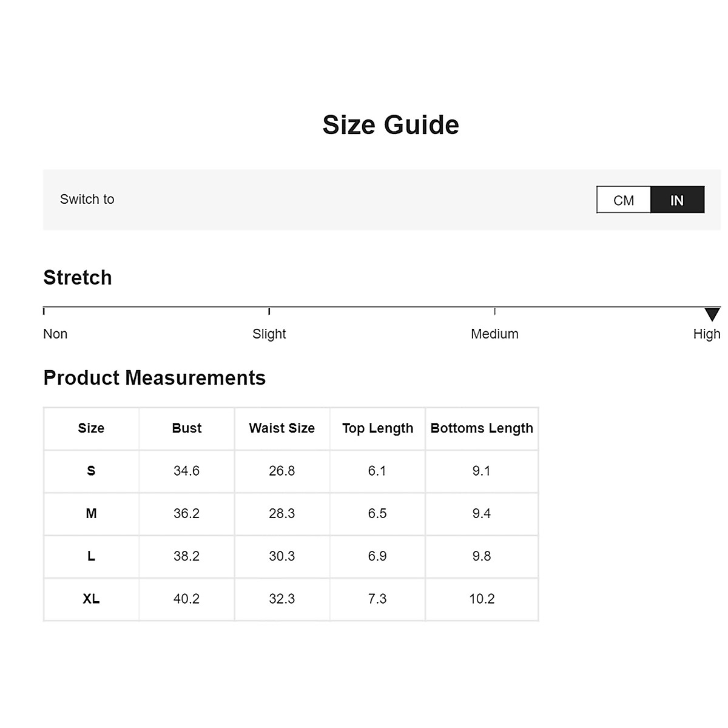Select the L size row label
The image size is (728, 728).
click(x=91, y=556)
